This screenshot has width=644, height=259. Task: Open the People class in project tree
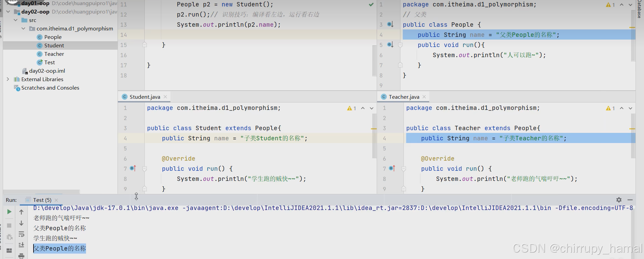tap(53, 37)
